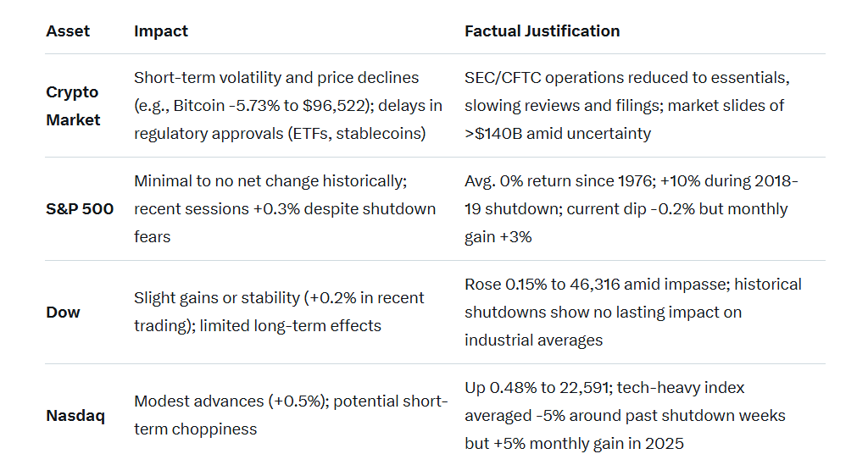
Task: Click the Up 0.48% to 22,591 text
Action: [x=537, y=388]
